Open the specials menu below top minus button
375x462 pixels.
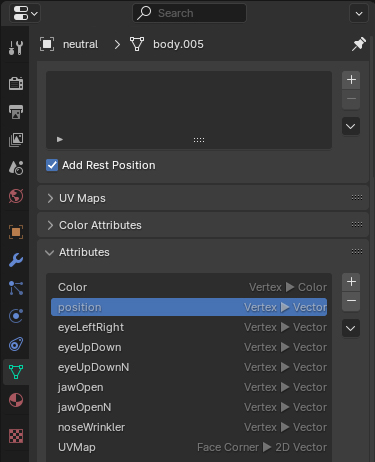pos(351,126)
